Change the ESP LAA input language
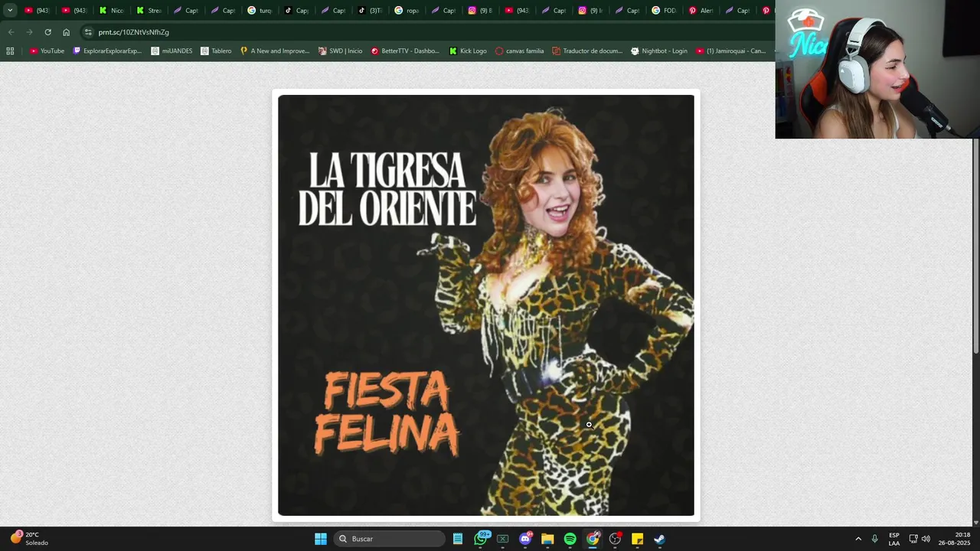This screenshot has width=980, height=551. (894, 539)
